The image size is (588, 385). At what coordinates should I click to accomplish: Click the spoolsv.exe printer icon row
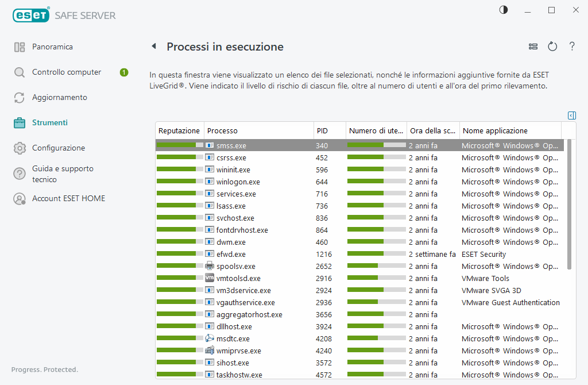point(210,266)
